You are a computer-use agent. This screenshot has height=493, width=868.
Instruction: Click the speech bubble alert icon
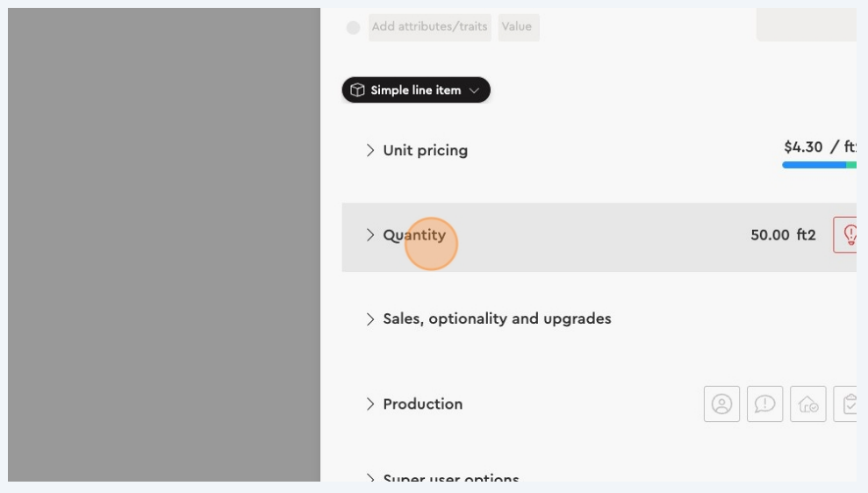764,404
